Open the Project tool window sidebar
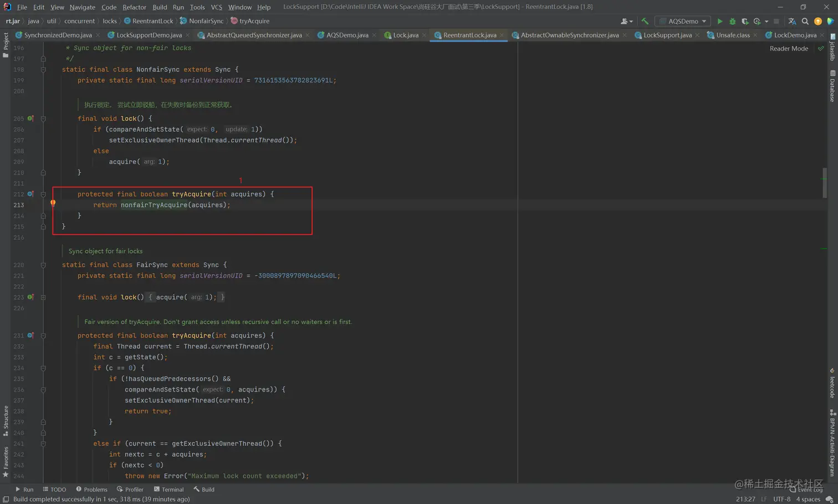This screenshot has width=838, height=504. 6,44
